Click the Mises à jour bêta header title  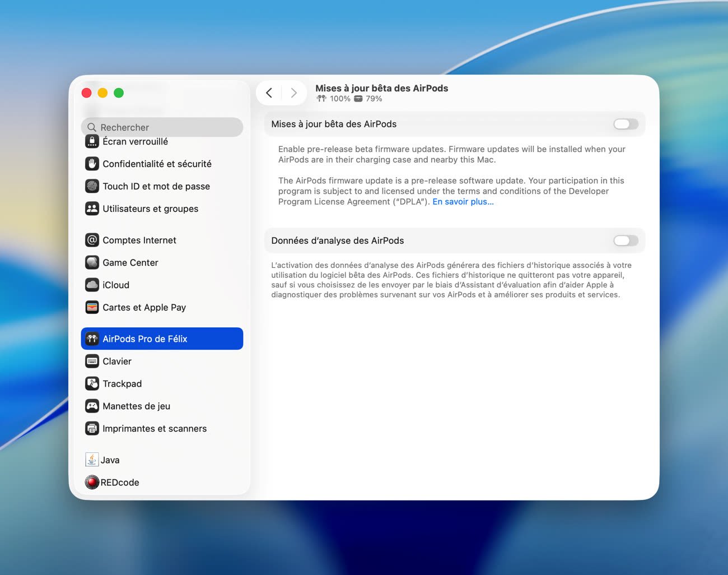382,88
